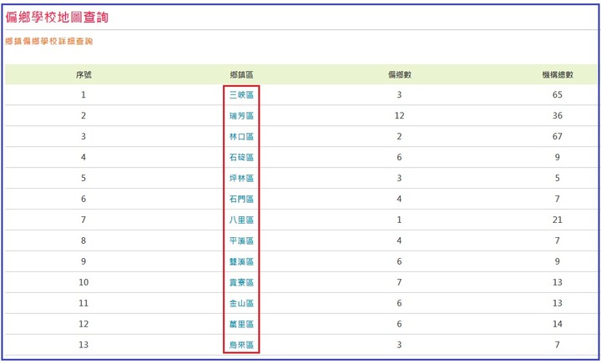Click the 鄉鎮區 column header
This screenshot has height=364, width=601.
click(x=241, y=75)
